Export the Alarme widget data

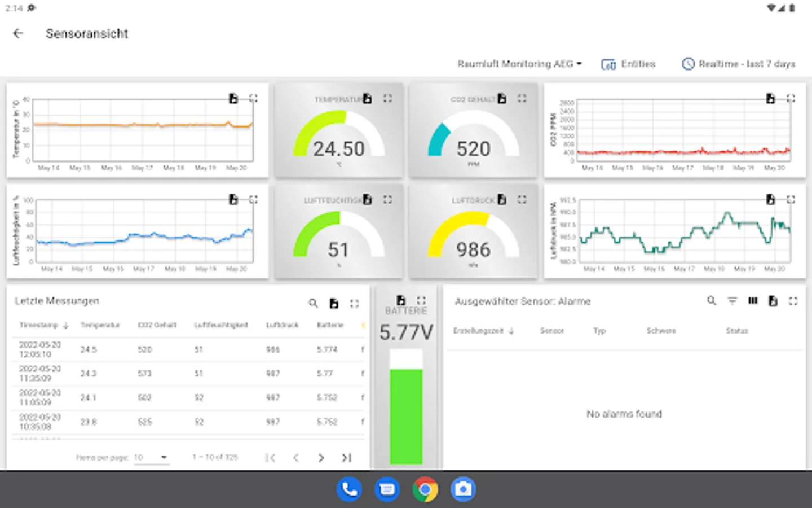[773, 301]
